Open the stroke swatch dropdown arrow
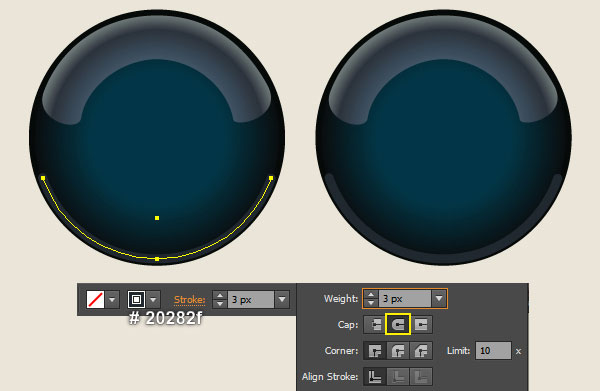The height and width of the screenshot is (391, 600). tap(153, 299)
